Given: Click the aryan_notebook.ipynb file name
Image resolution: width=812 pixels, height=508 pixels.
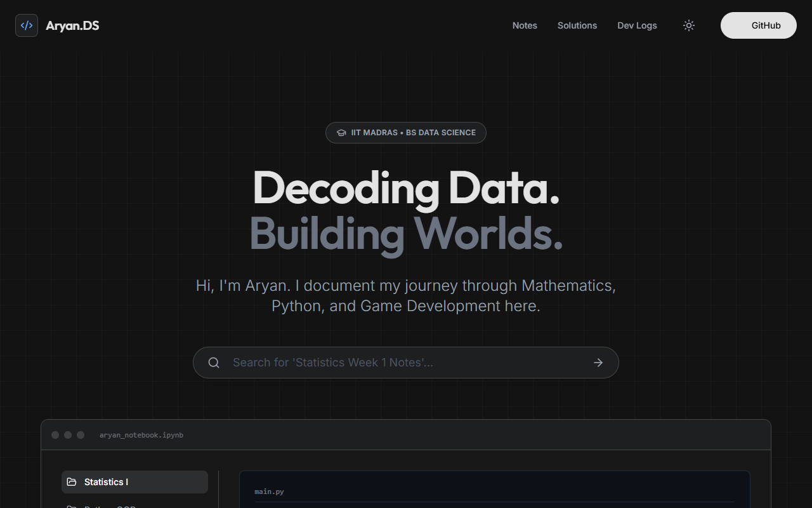Looking at the screenshot, I should (141, 435).
